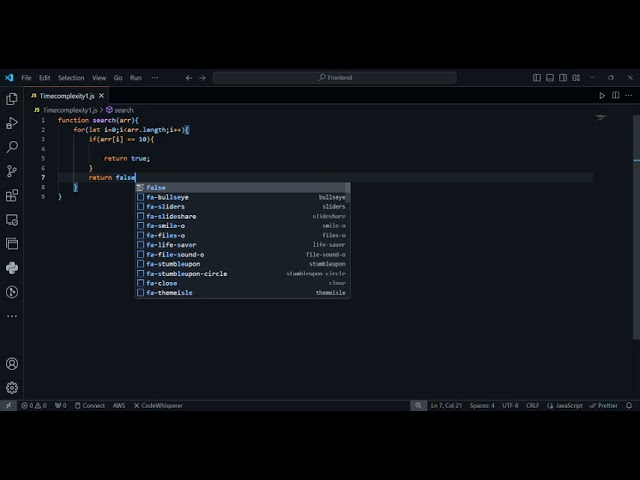Open the Search view in activity bar

tap(12, 147)
